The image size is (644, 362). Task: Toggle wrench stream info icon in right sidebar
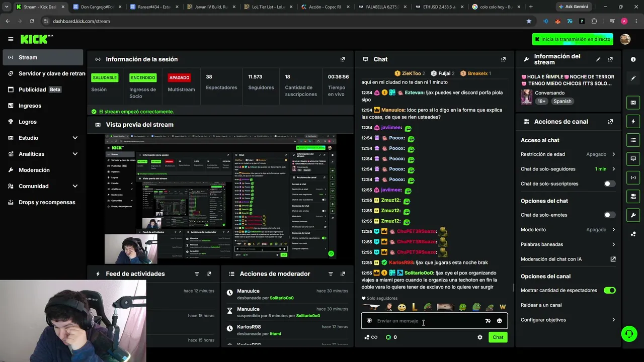[633, 215]
